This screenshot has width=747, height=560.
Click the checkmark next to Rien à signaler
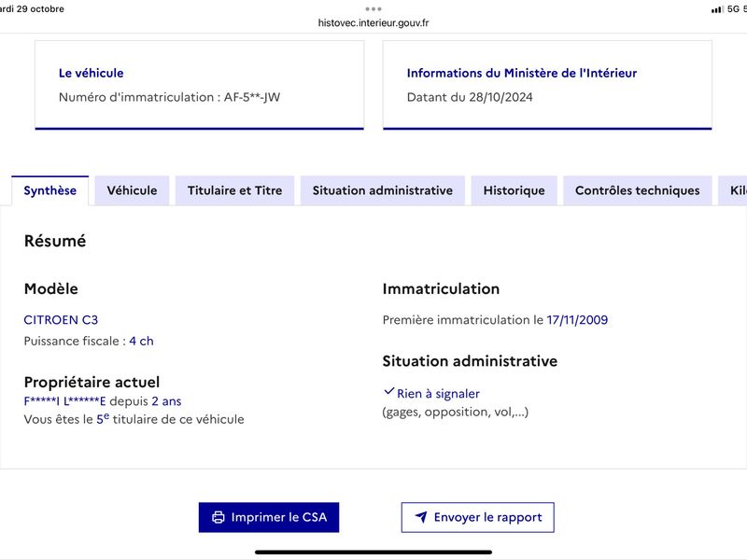pos(388,392)
